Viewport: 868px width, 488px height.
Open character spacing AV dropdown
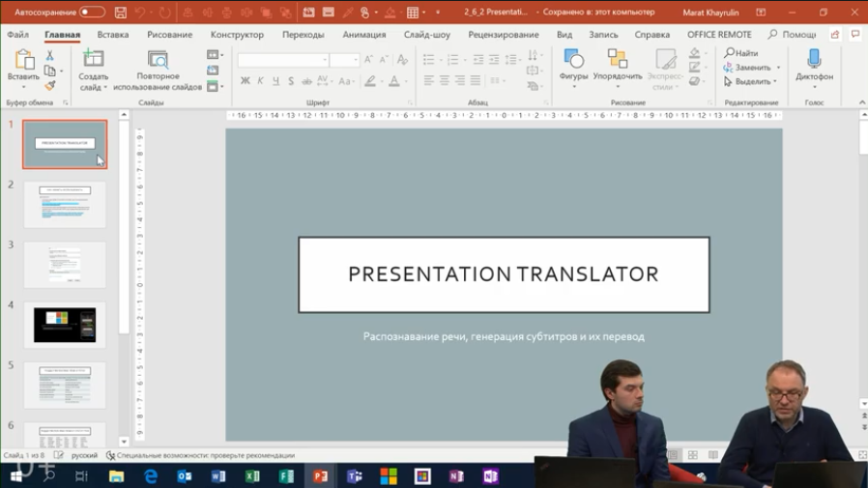tap(325, 81)
